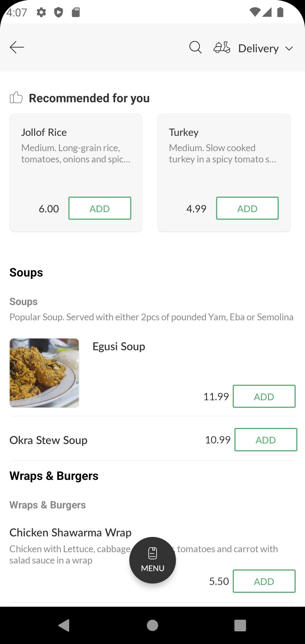Screen dimensions: 305x644
Task: Open the Jollof Rice recommendation card
Action: 76,173
